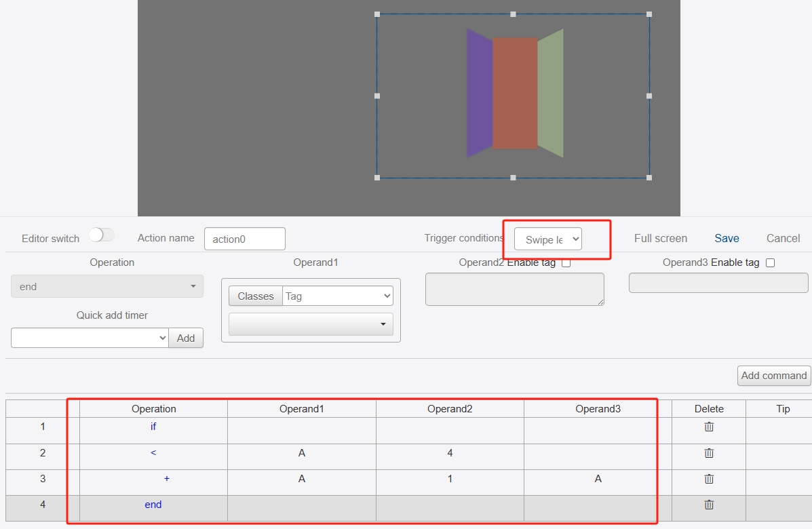Click the Action name input field
Screen dimensions: 812x529
[245, 239]
